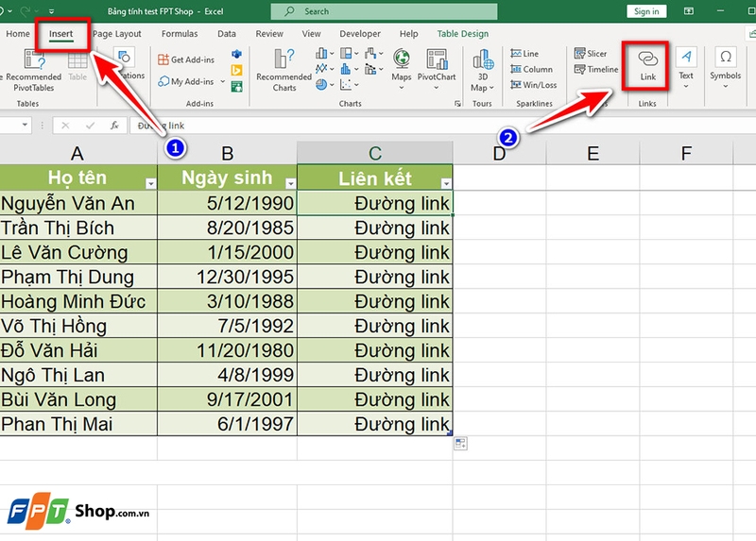Switch to the View tab
Viewport: 756px width, 541px height.
point(311,34)
